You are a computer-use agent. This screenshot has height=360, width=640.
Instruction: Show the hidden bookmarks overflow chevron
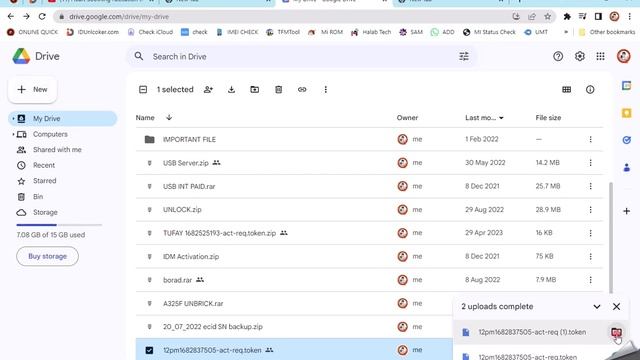[x=566, y=32]
